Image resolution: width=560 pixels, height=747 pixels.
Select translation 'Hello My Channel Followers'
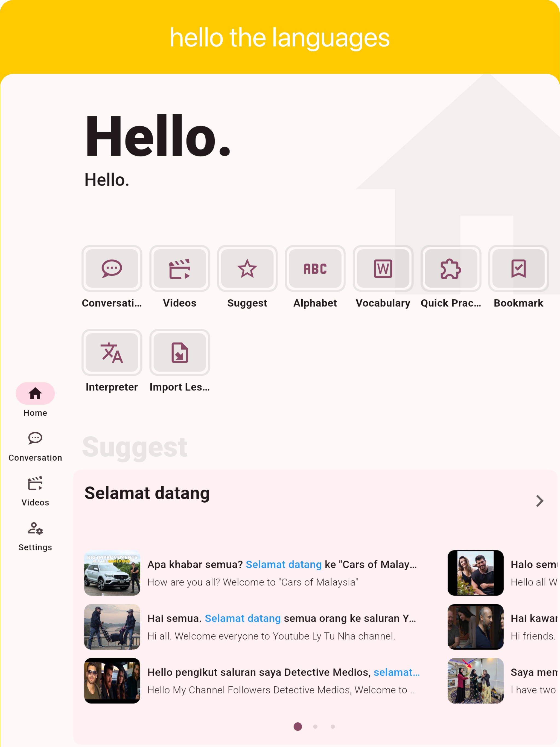[x=282, y=690]
